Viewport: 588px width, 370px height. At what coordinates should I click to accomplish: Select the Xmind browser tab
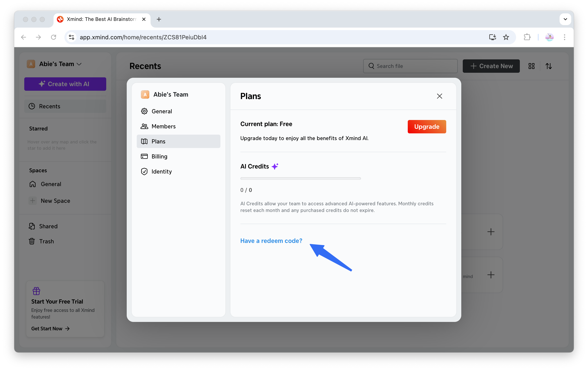pos(102,19)
